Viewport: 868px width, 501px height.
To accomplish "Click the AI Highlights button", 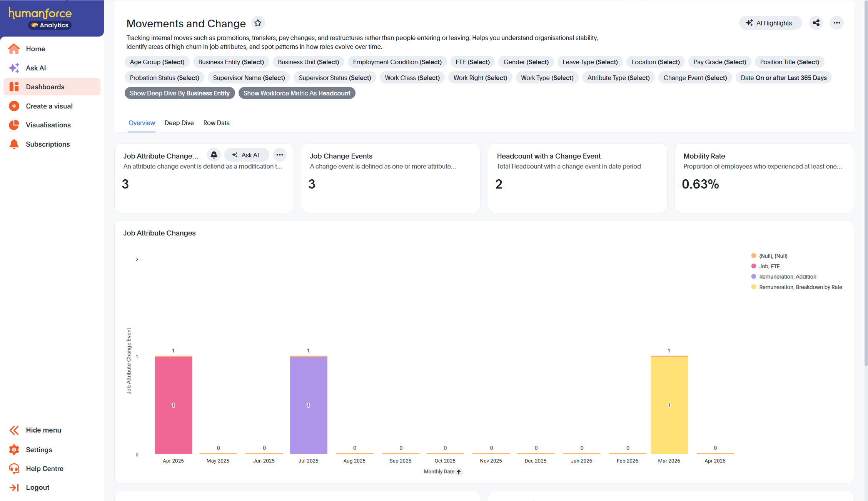I will pos(770,23).
